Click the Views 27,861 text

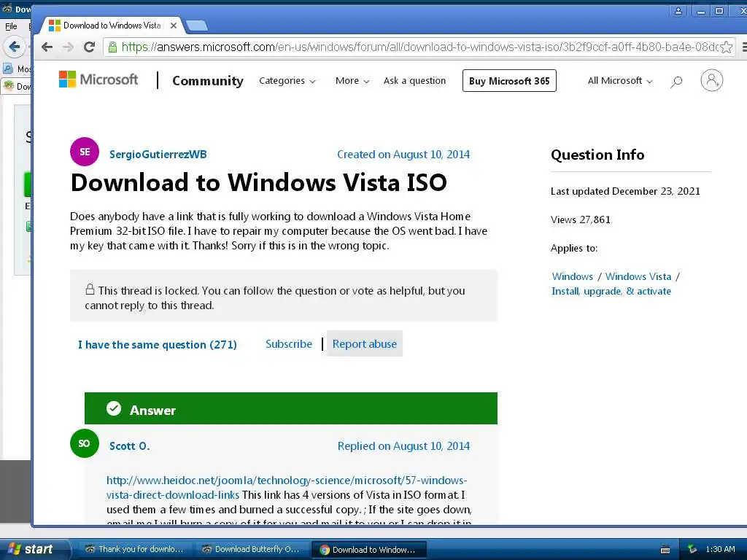point(580,219)
